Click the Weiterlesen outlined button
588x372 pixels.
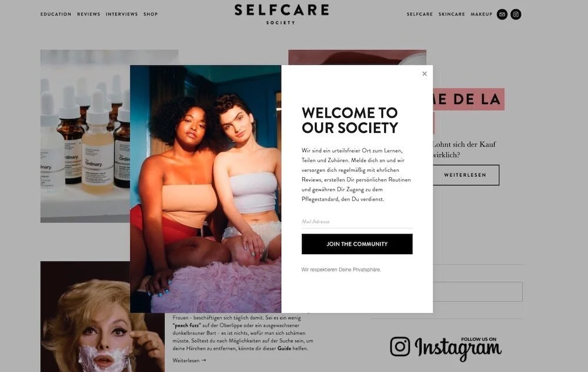[x=466, y=175]
